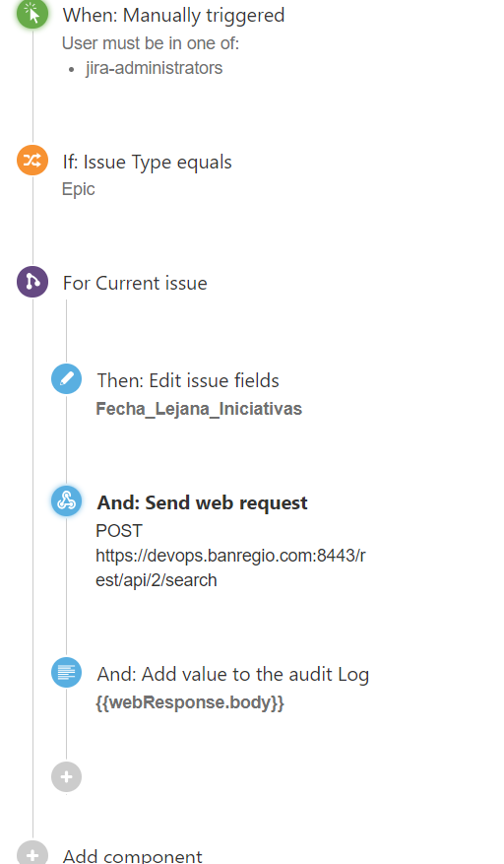The height and width of the screenshot is (864, 504).
Task: Click the Epic condition value
Action: [x=78, y=189]
